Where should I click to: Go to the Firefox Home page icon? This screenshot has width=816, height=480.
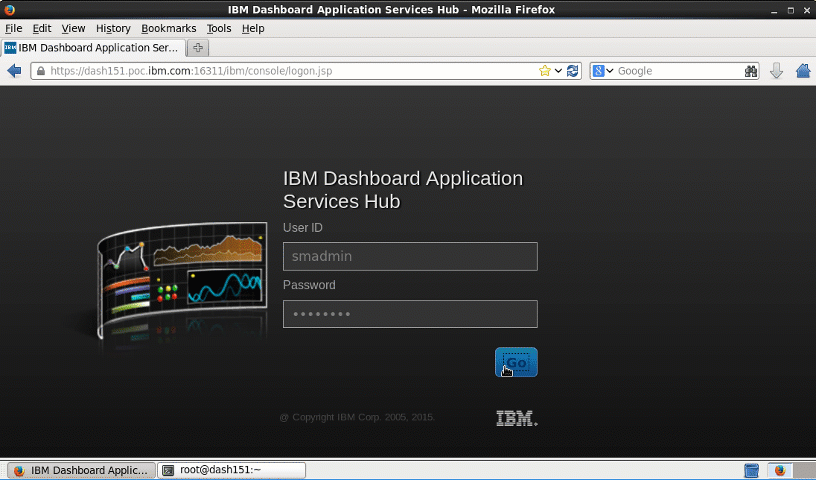click(x=803, y=71)
